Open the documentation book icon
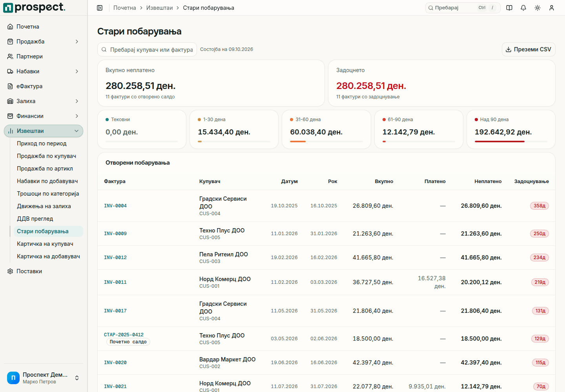565x392 pixels. point(509,8)
